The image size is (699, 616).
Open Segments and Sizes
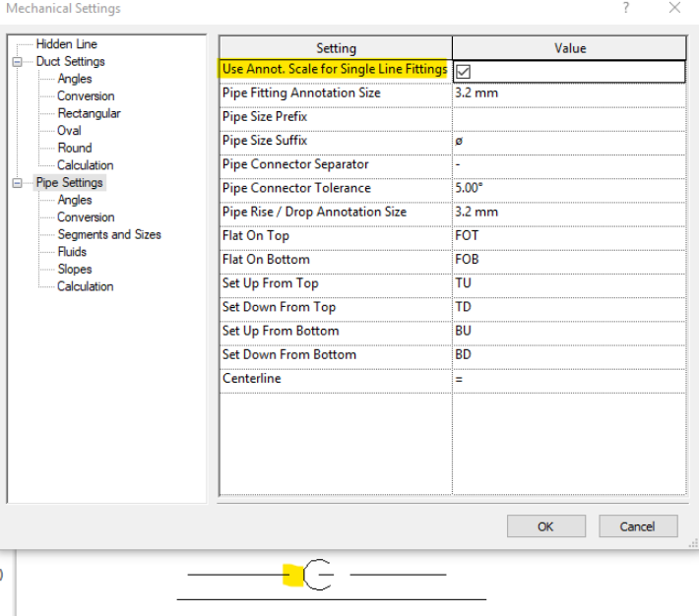click(x=109, y=235)
